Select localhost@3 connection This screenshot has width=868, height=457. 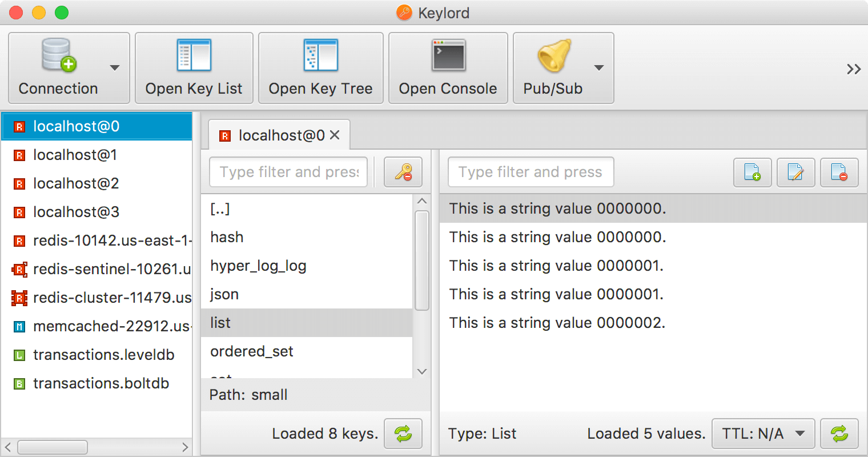97,212
